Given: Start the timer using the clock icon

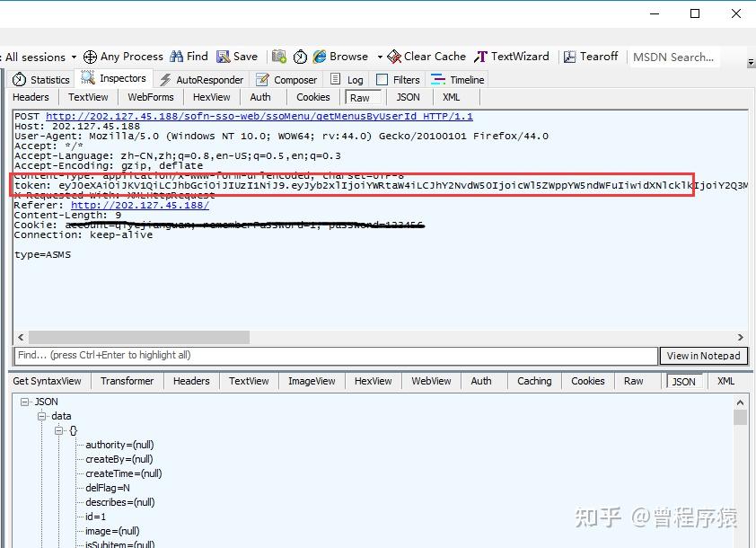Looking at the screenshot, I should pos(299,56).
